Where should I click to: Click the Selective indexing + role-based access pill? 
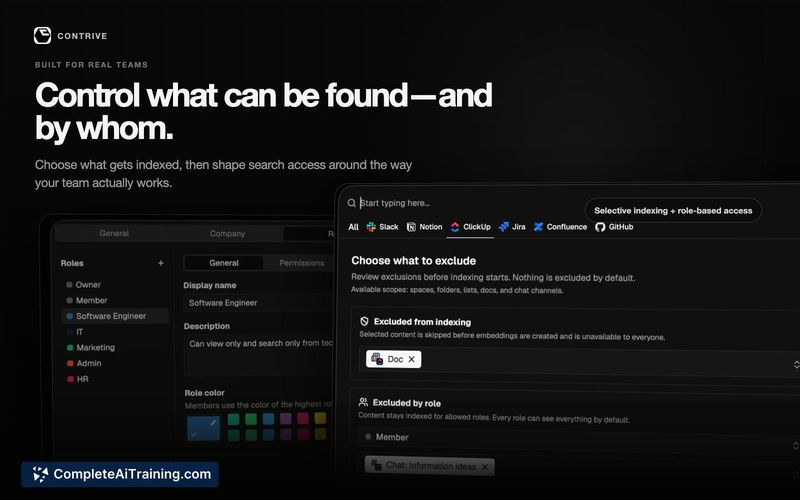pos(673,210)
